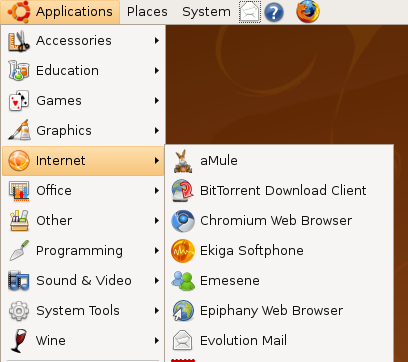Click the Other category basket icon
Viewport: 408px width, 362px height.
[19, 221]
